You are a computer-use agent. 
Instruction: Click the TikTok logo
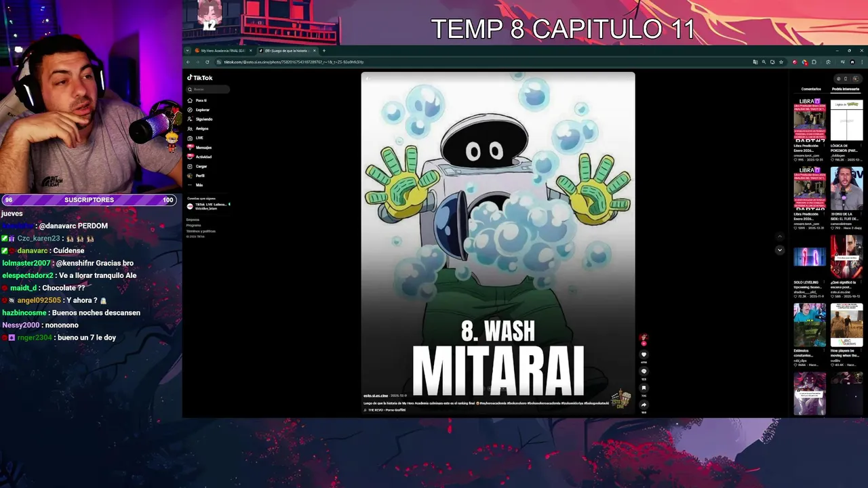coord(200,78)
